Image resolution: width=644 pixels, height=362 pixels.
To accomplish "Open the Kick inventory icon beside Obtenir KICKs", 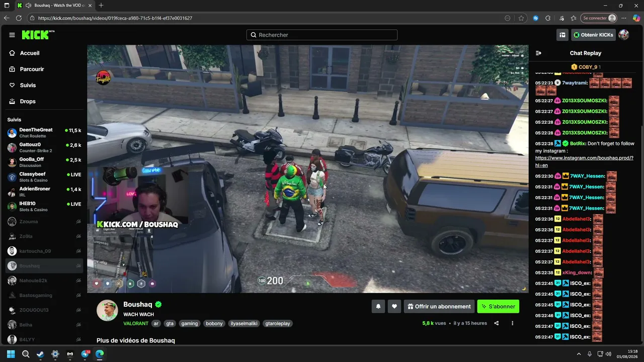I will pos(562,35).
